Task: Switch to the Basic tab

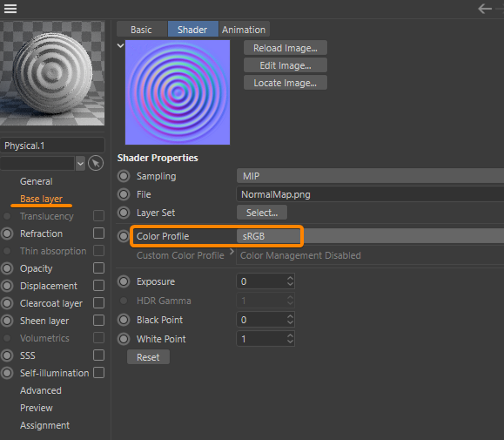Action: click(141, 30)
